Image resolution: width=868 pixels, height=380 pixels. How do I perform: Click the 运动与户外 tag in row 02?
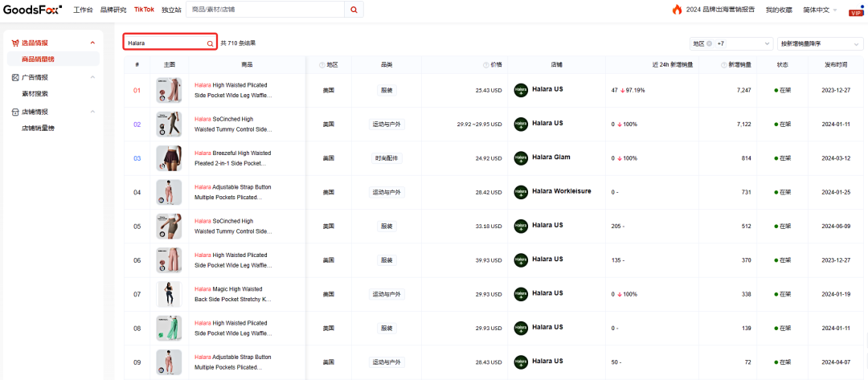[x=387, y=125]
